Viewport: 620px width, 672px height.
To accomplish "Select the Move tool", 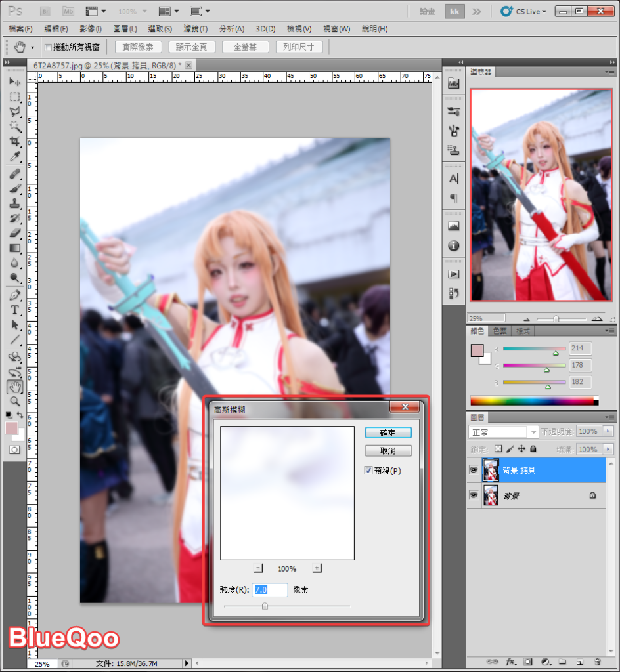I will [14, 81].
